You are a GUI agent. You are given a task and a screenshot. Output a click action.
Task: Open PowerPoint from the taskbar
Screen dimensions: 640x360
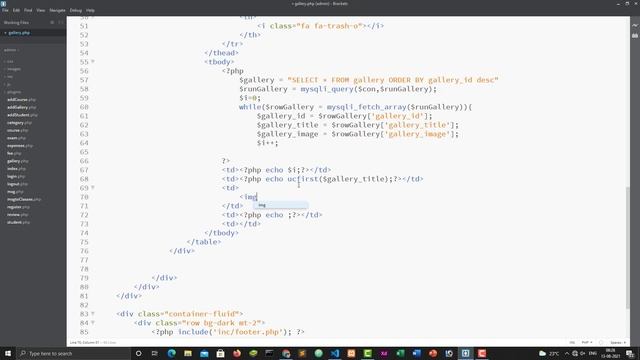point(433,353)
